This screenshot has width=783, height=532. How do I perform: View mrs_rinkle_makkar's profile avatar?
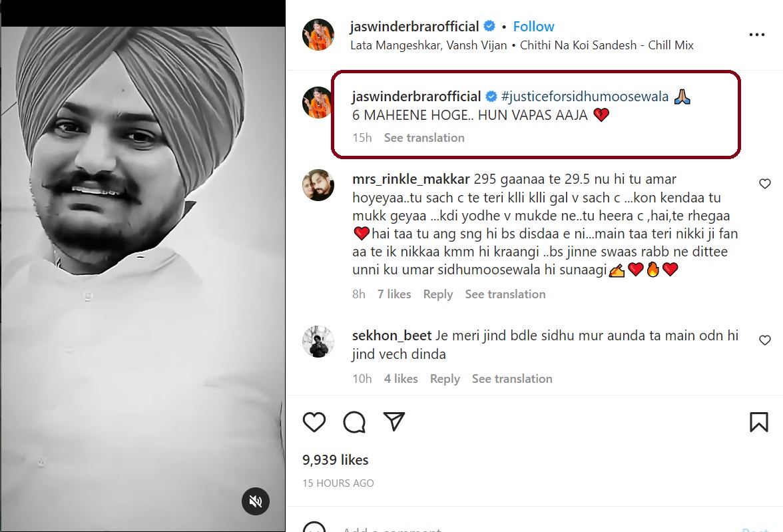[318, 185]
